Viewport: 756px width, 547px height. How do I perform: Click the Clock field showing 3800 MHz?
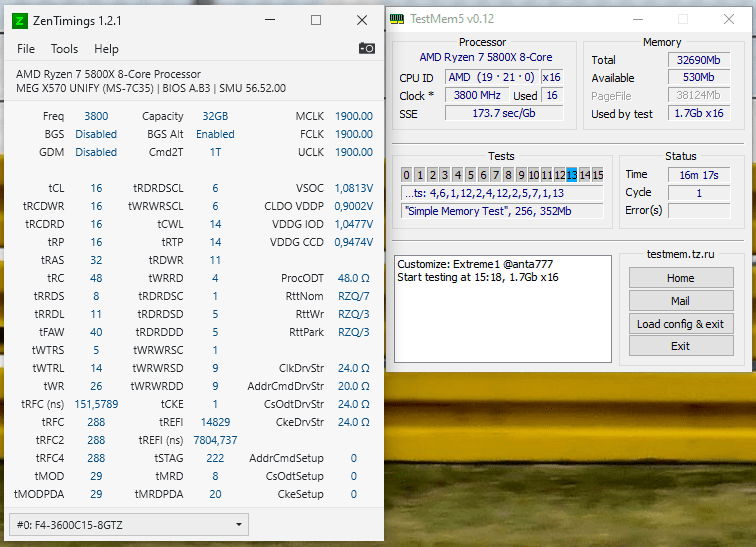[x=477, y=95]
